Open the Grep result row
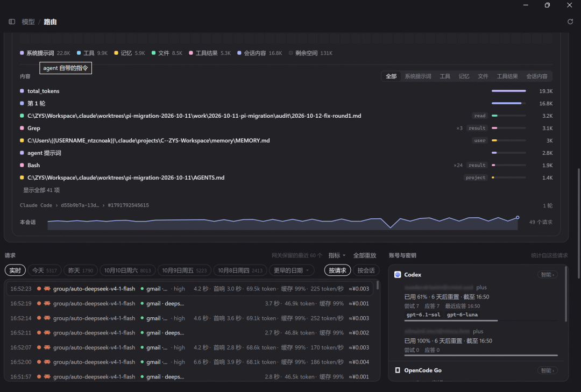 [x=286, y=128]
